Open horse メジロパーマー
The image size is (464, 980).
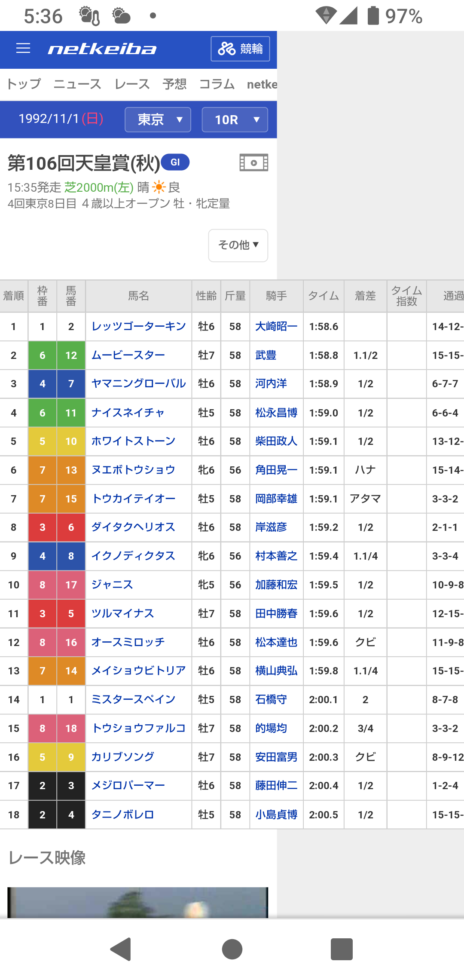click(x=128, y=785)
